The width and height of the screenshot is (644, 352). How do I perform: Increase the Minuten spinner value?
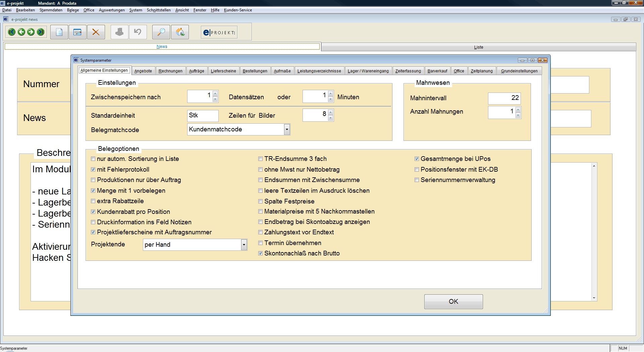coord(331,94)
